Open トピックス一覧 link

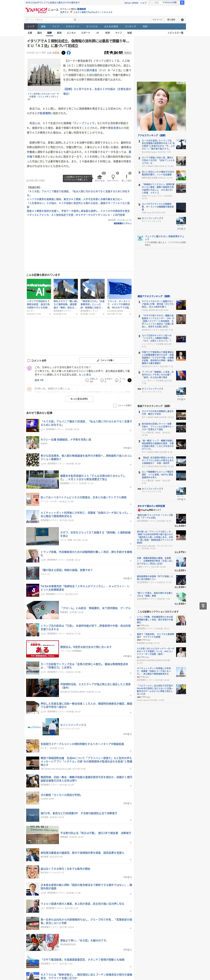click(175, 33)
